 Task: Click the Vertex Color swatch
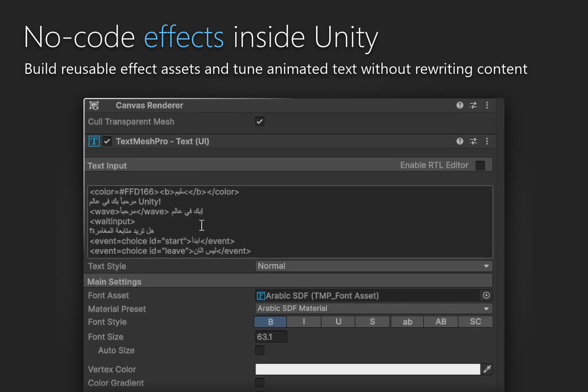coord(367,369)
